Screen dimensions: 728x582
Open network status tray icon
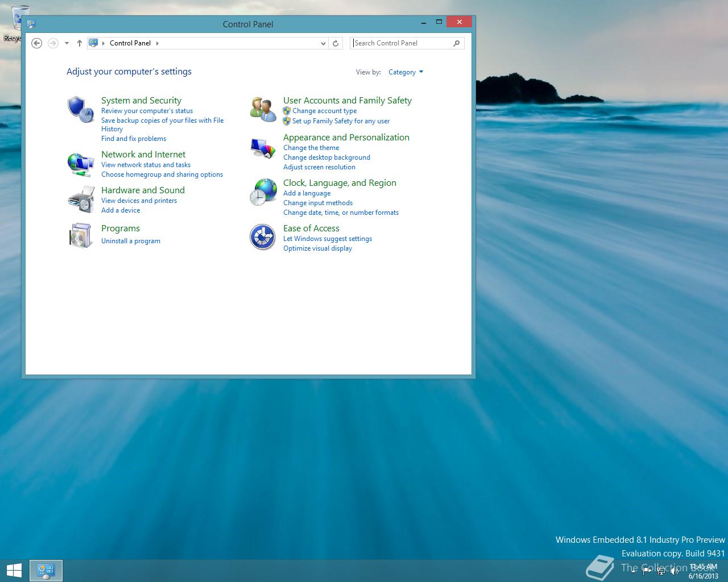(x=661, y=571)
